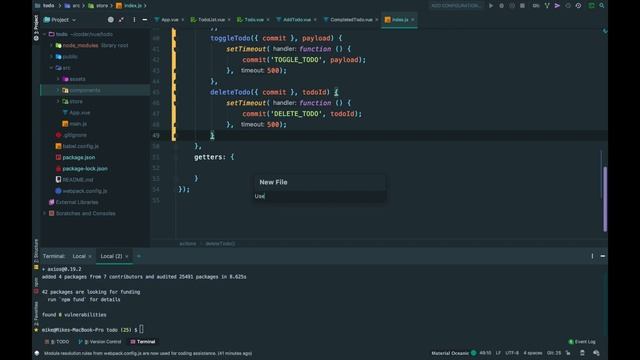640x360 pixels.
Task: Expand the public folder
Action: click(51, 56)
